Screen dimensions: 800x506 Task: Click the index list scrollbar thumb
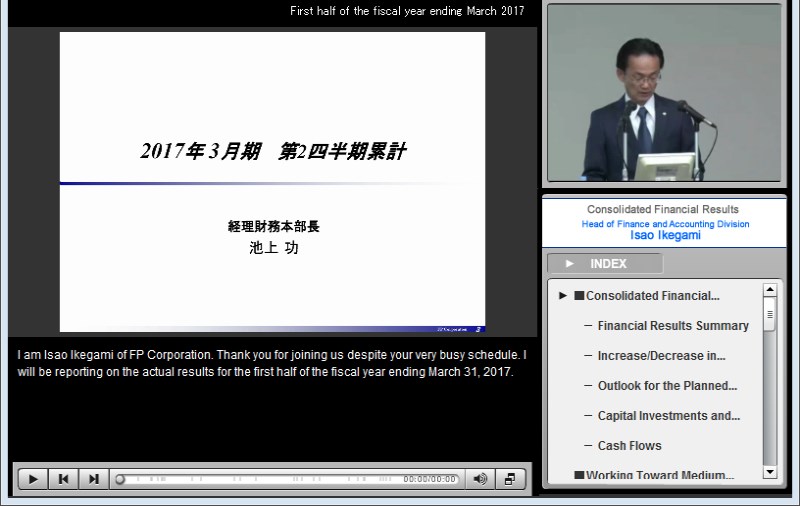point(770,314)
